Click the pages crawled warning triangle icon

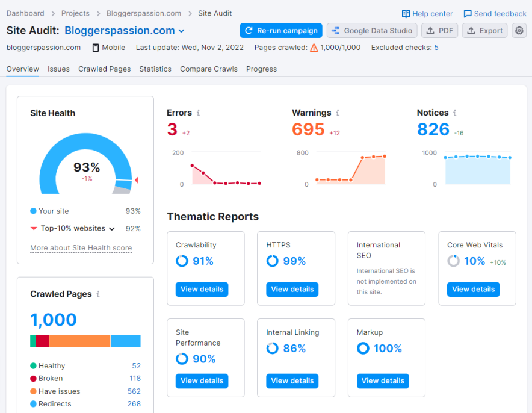314,48
